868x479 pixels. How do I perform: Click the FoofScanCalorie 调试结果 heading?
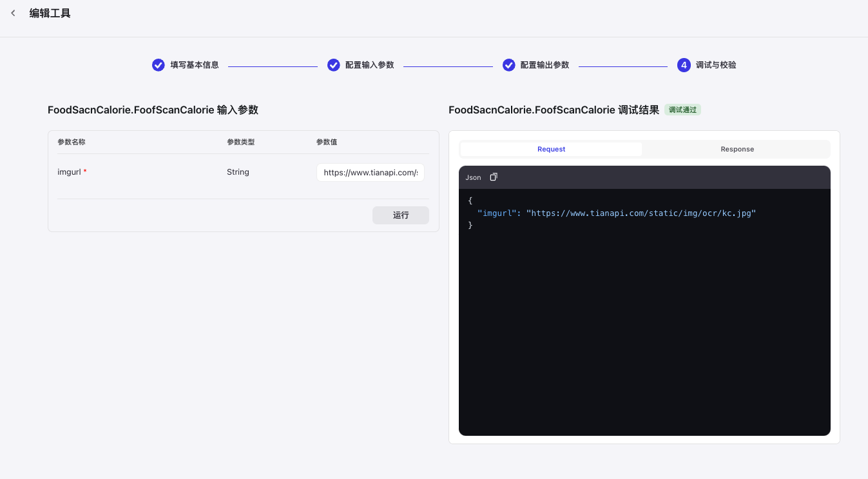tap(554, 110)
